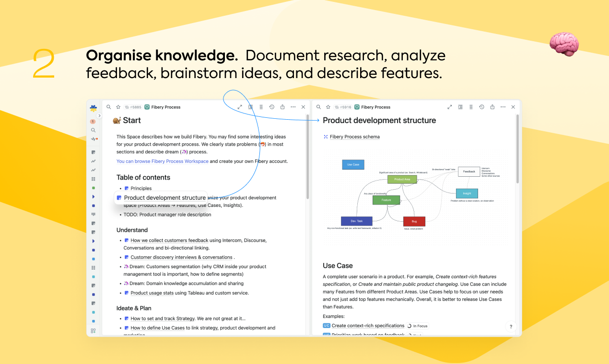
Task: Select the red Bug node in the diagram
Action: [x=414, y=221]
